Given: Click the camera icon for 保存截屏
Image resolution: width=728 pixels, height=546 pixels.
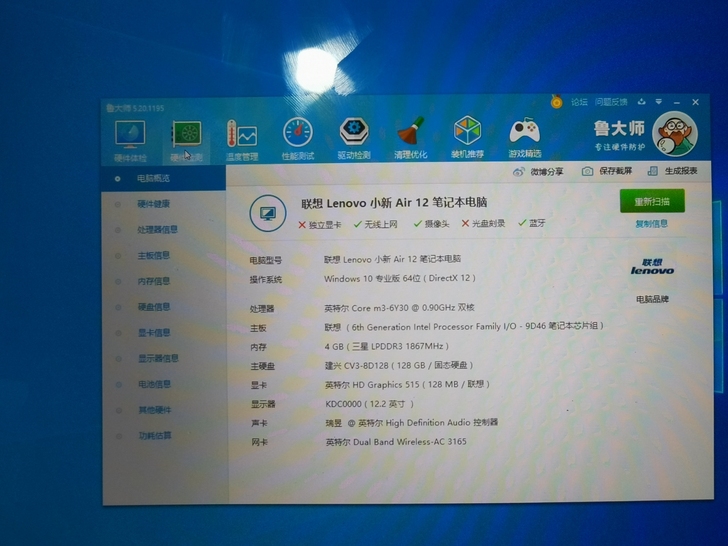Looking at the screenshot, I should tap(587, 171).
